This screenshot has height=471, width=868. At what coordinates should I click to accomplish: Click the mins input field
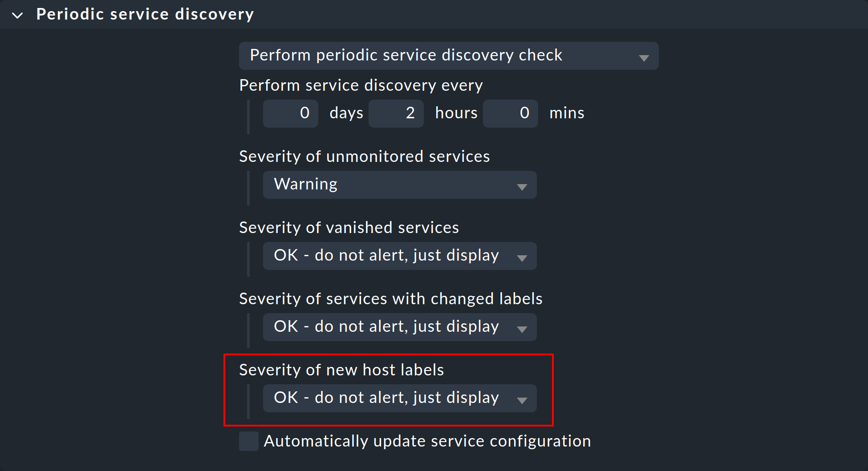tap(510, 113)
